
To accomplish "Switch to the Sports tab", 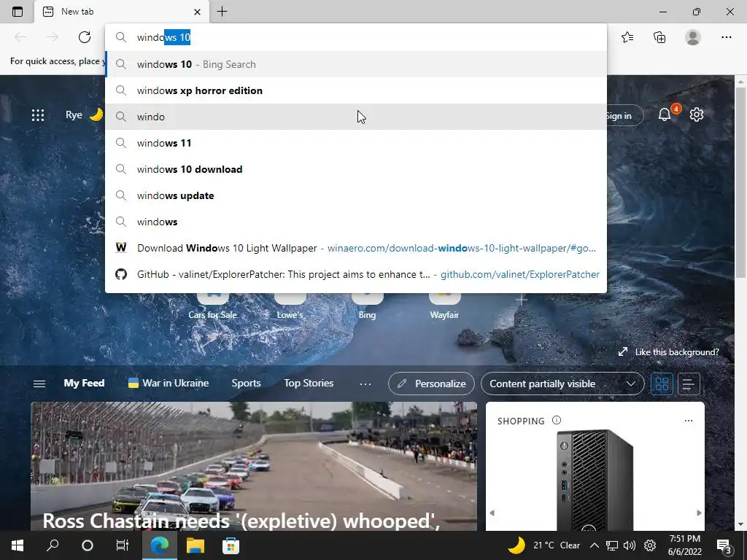I will [246, 383].
